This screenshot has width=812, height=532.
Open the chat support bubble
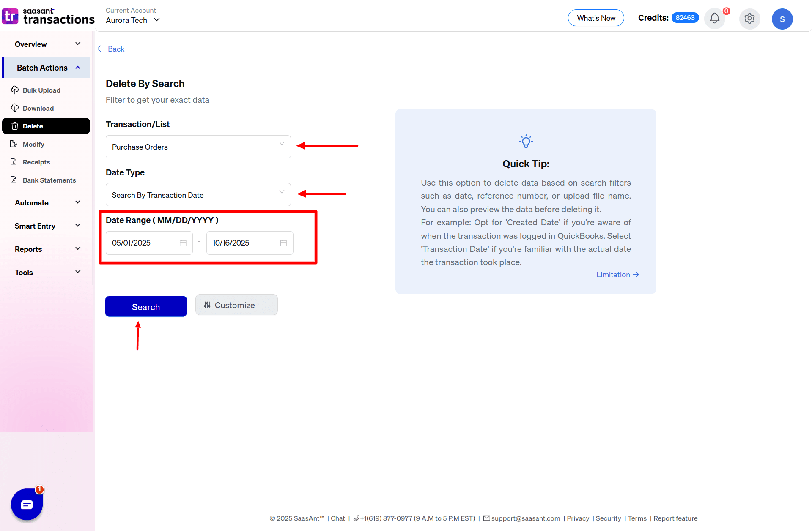(x=26, y=504)
